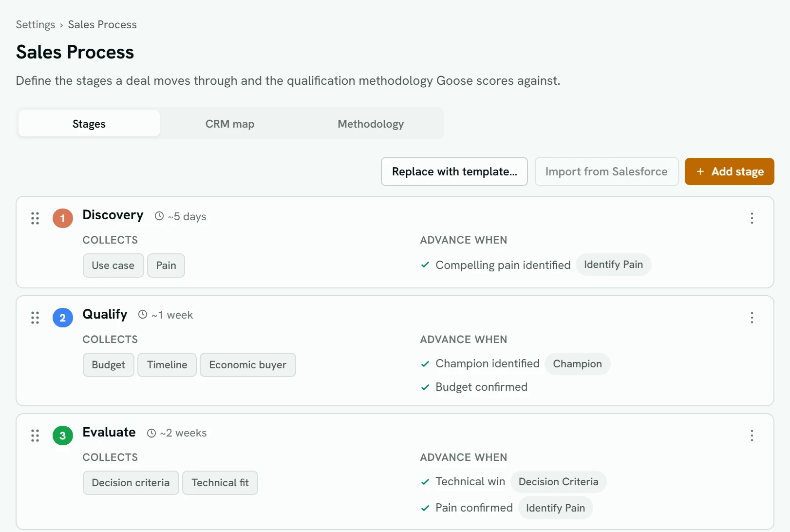Open the Methodology tab
790x532 pixels.
pyautogui.click(x=371, y=123)
